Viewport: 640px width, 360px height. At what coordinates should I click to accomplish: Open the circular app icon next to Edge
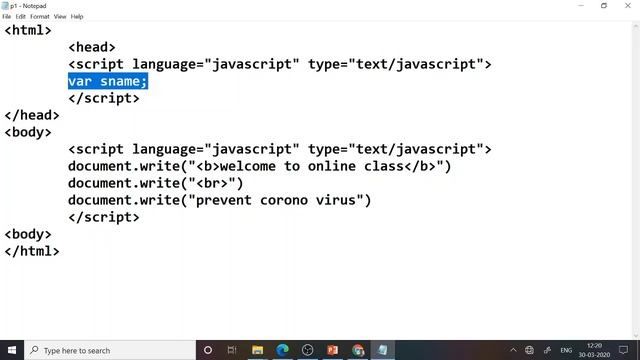coord(307,350)
